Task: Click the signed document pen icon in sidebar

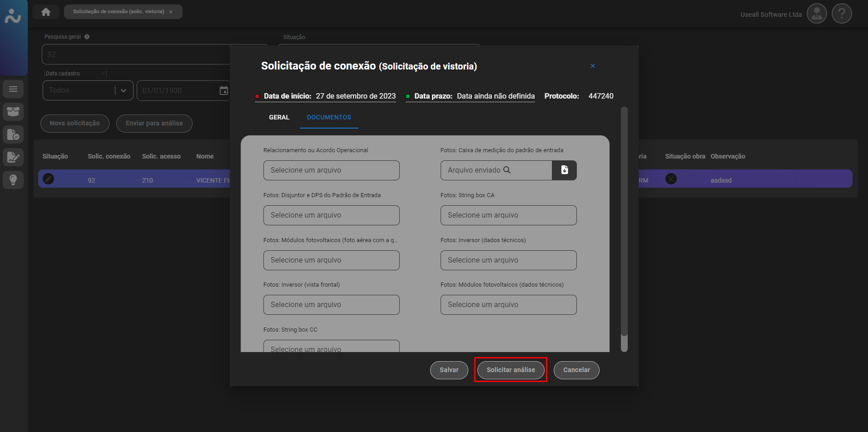Action: click(13, 157)
